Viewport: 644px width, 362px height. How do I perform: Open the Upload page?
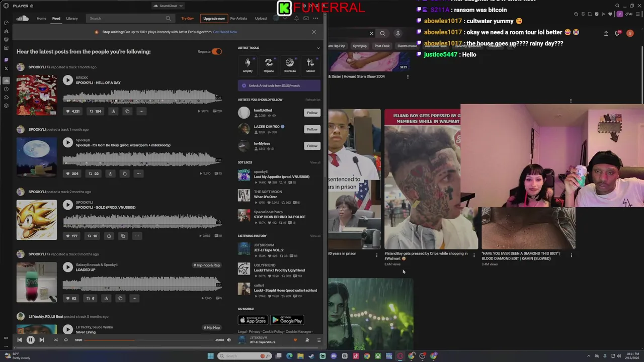(261, 19)
